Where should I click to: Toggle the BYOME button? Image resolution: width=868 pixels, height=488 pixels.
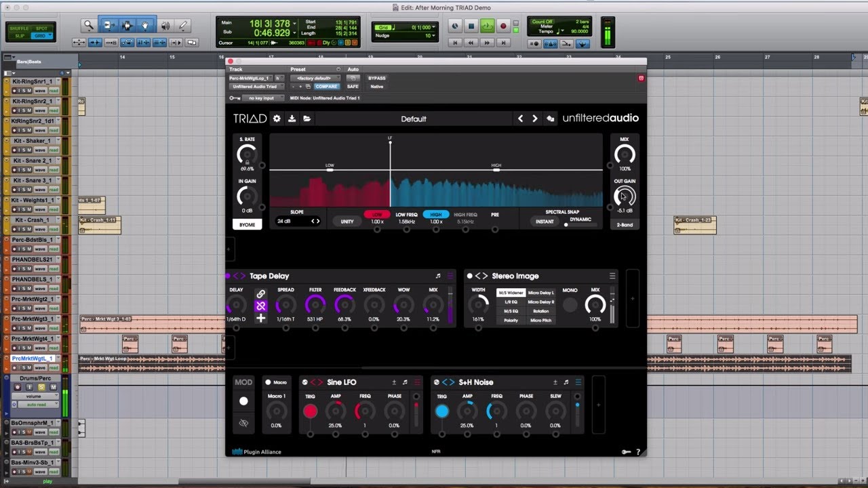click(x=247, y=224)
